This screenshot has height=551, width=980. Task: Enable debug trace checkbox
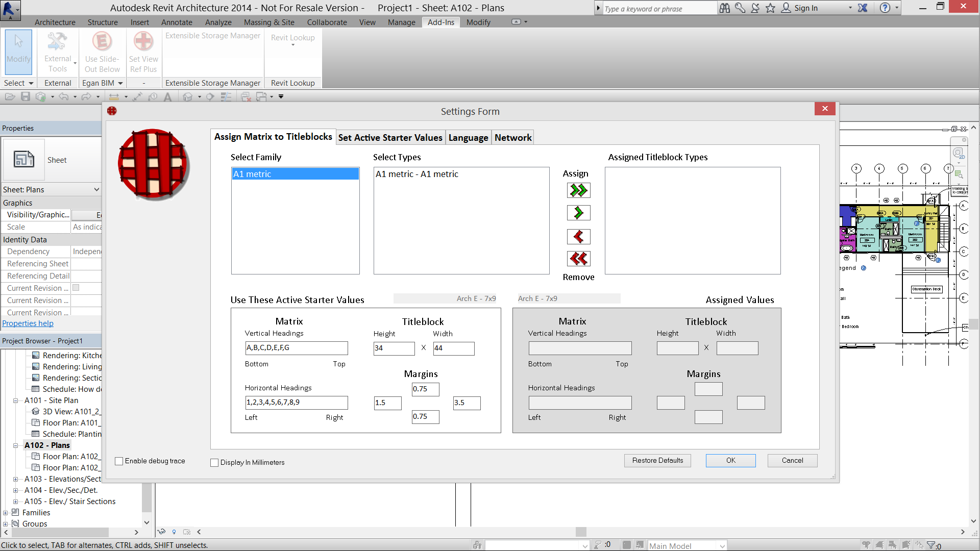coord(119,461)
